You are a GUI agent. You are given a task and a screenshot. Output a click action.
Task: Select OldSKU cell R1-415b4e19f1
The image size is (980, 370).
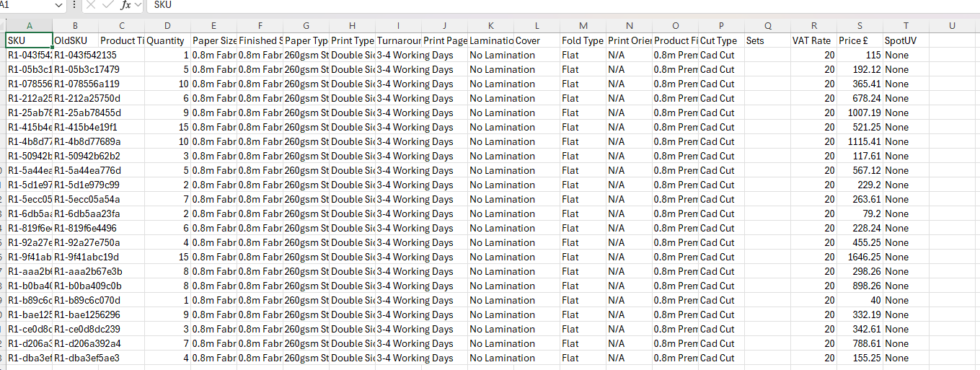tap(75, 127)
